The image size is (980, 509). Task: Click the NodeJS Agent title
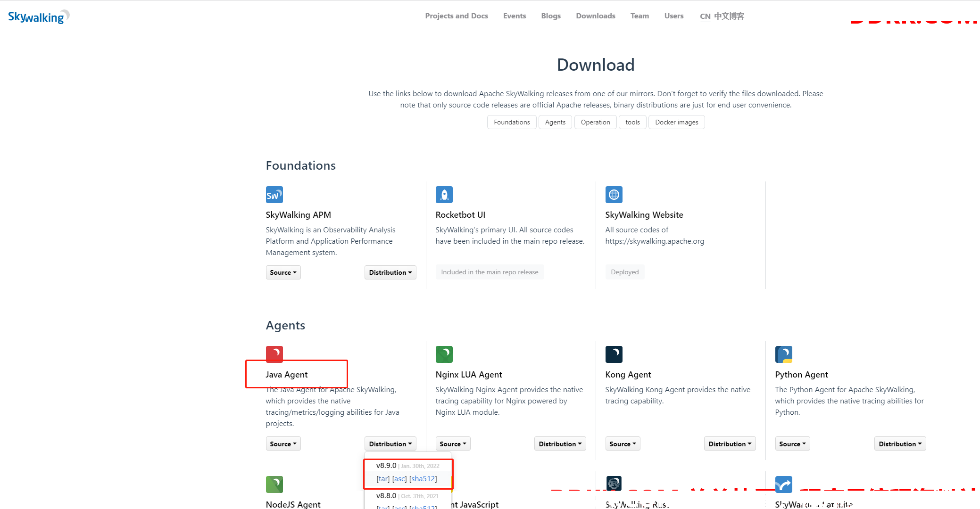[293, 504]
